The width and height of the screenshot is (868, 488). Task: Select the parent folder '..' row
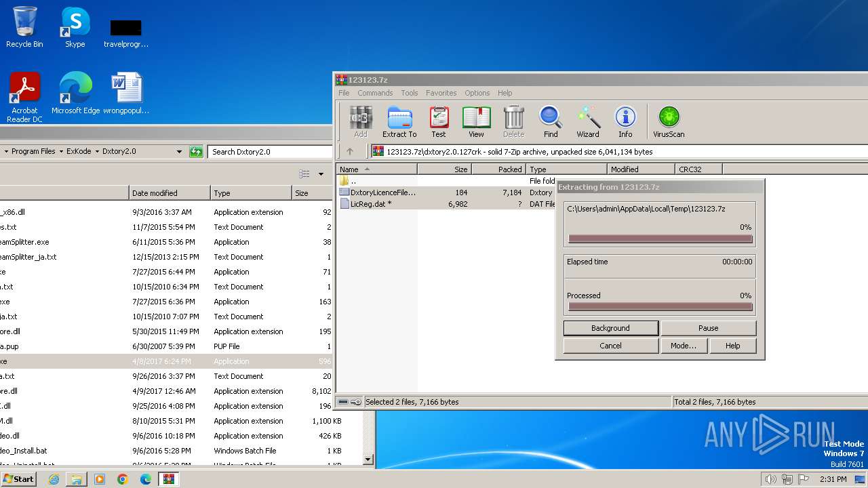[x=446, y=181]
